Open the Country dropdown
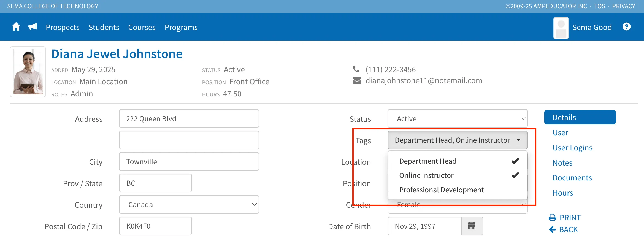 [189, 205]
